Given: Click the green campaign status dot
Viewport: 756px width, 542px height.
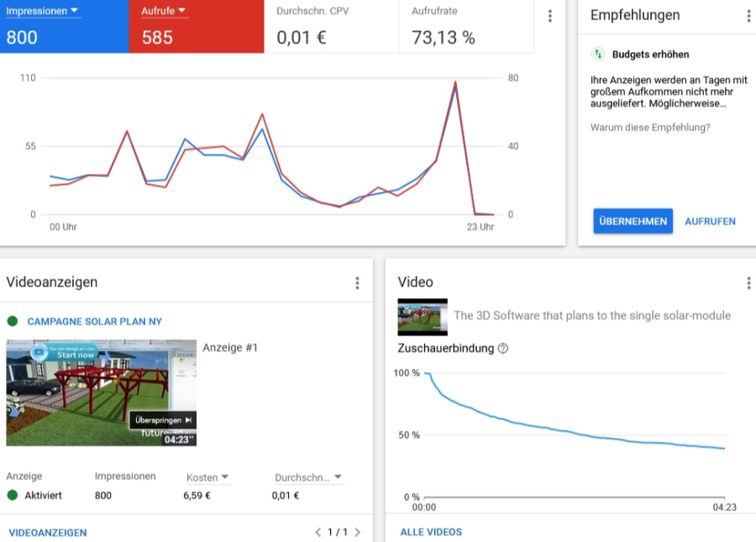Looking at the screenshot, I should click(x=13, y=321).
